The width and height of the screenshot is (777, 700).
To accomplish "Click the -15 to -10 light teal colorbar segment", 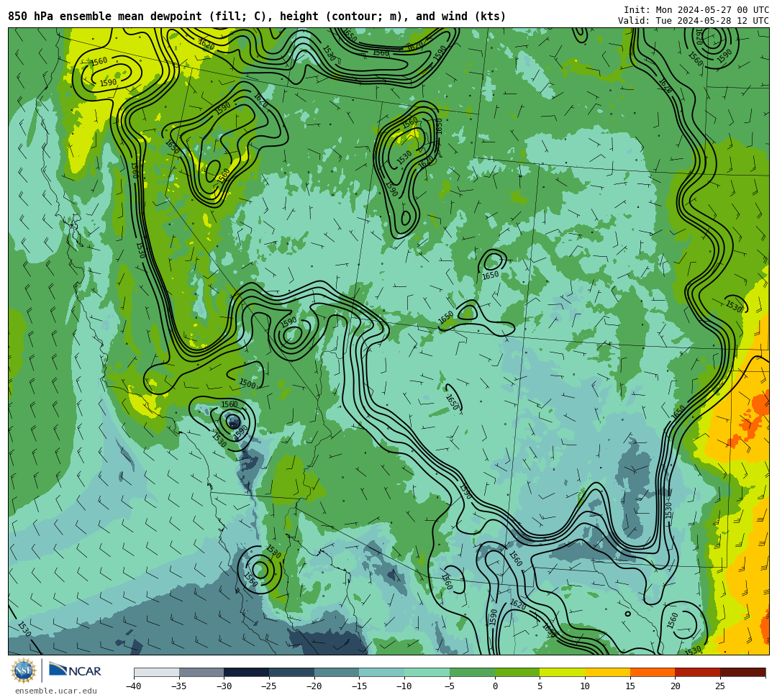I will [x=382, y=672].
